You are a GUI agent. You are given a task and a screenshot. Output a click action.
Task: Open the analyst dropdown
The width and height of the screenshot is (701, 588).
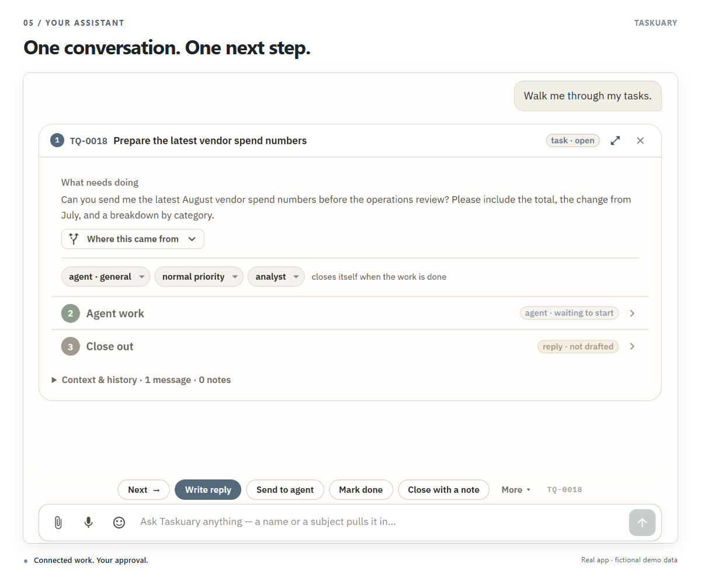276,277
